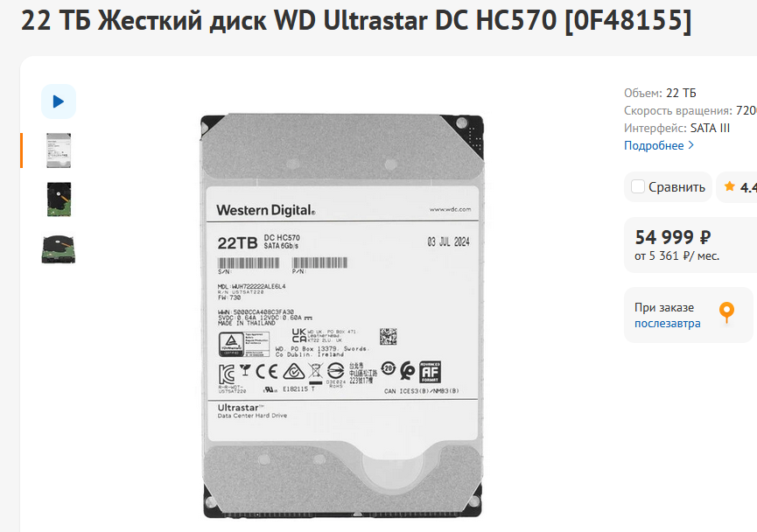Click the main hard drive product image
This screenshot has width=757, height=532.
[342, 316]
